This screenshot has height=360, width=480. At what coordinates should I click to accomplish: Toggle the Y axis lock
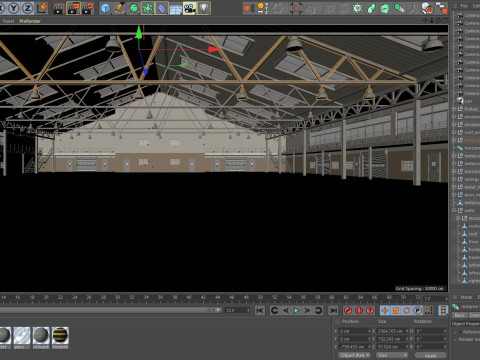[x=13, y=8]
